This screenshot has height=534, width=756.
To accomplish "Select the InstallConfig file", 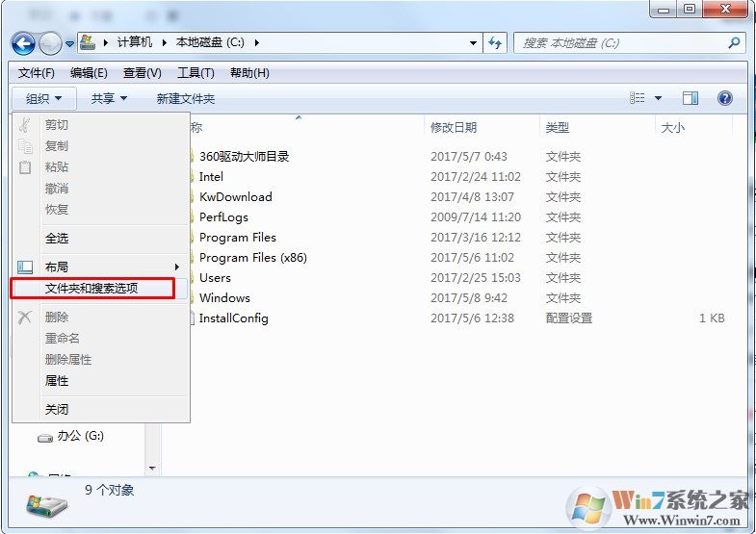I will coord(233,318).
